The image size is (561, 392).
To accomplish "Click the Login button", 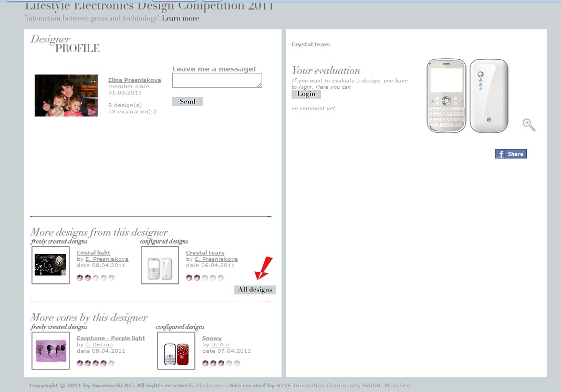I will [306, 94].
